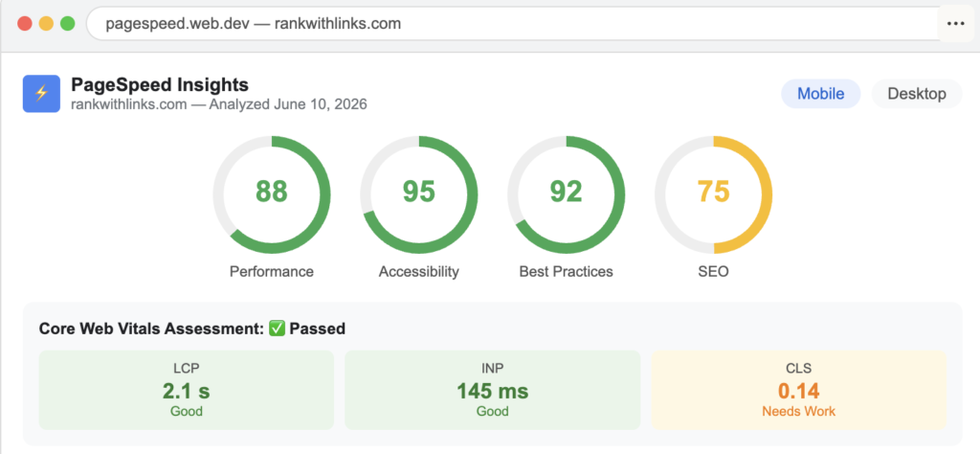Click the Best Practices label
The width and height of the screenshot is (980, 454).
(x=567, y=271)
